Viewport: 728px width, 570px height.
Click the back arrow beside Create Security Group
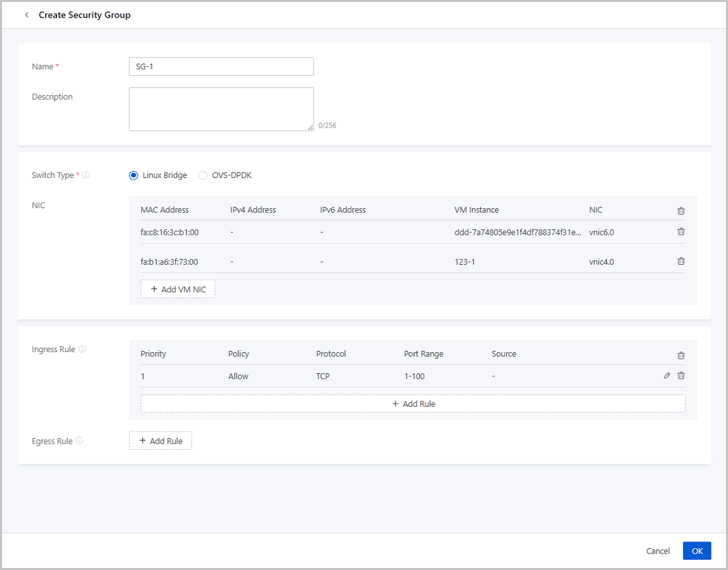pyautogui.click(x=27, y=15)
